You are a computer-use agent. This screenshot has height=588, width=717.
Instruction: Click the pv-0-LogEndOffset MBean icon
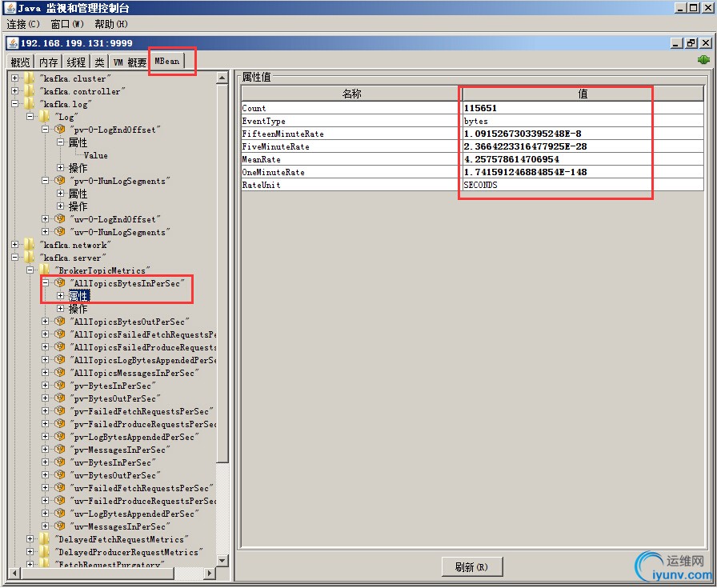(59, 130)
